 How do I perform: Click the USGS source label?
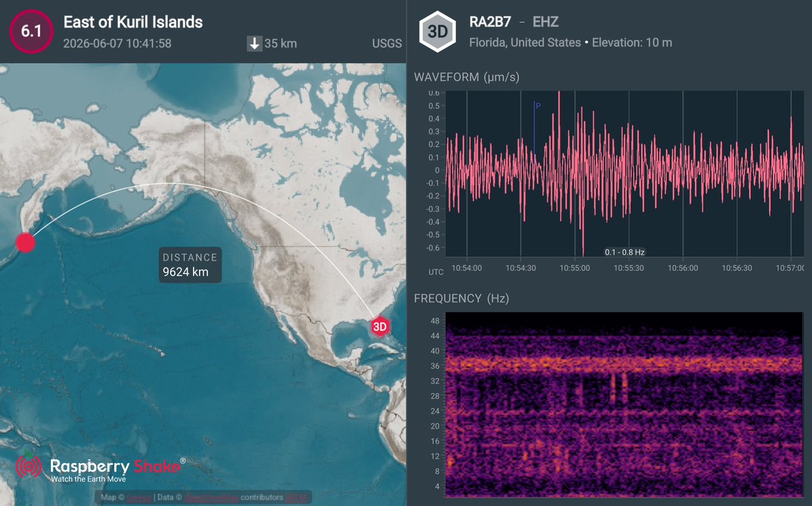pyautogui.click(x=387, y=43)
